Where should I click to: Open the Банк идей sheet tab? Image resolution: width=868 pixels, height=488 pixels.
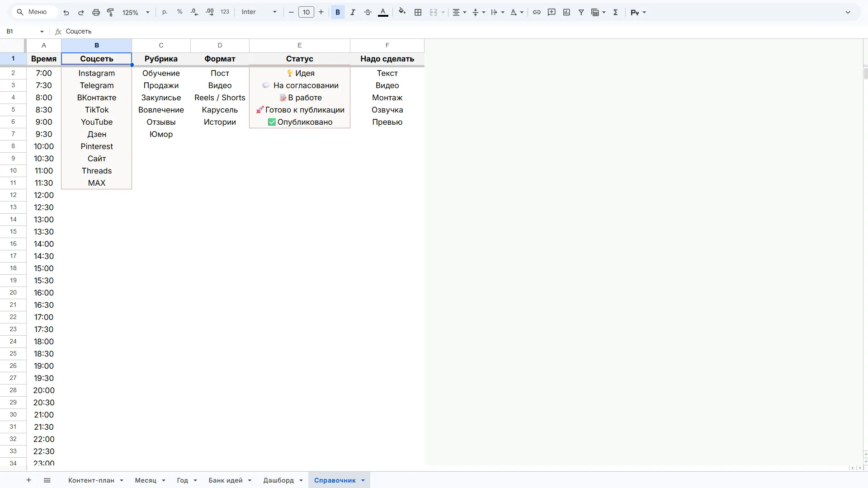pos(226,480)
